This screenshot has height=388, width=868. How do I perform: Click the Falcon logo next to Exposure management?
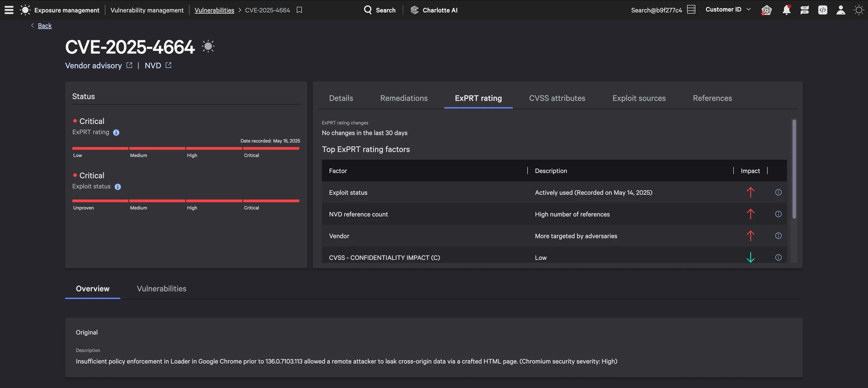coord(25,10)
